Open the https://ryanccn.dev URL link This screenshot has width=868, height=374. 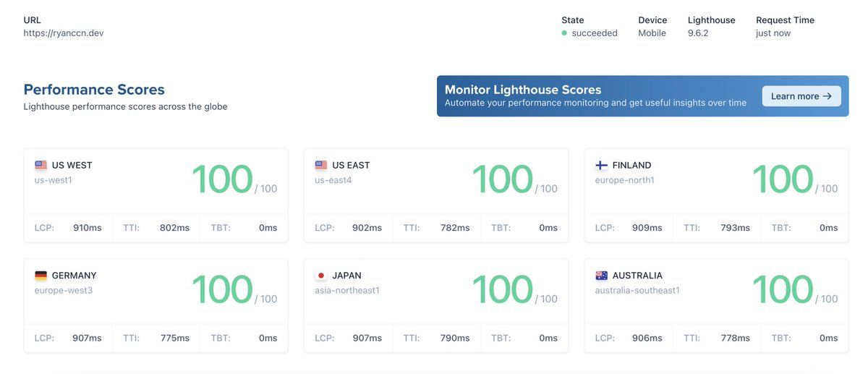tap(64, 33)
